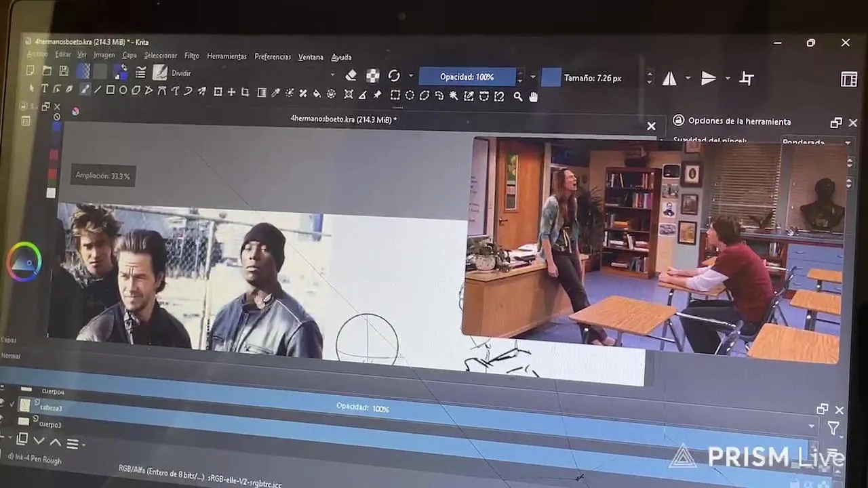Select the Gradient draw tool
Screen dimensions: 868x488
click(x=262, y=93)
